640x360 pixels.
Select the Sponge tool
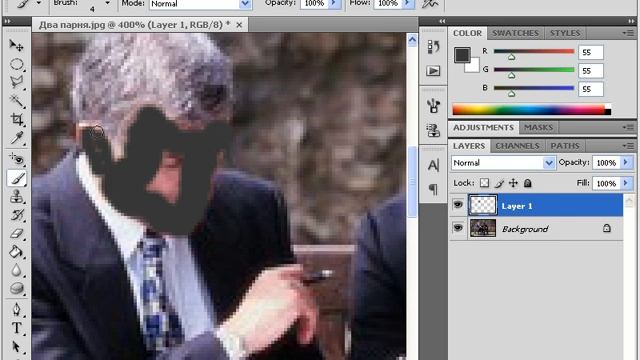(16, 288)
